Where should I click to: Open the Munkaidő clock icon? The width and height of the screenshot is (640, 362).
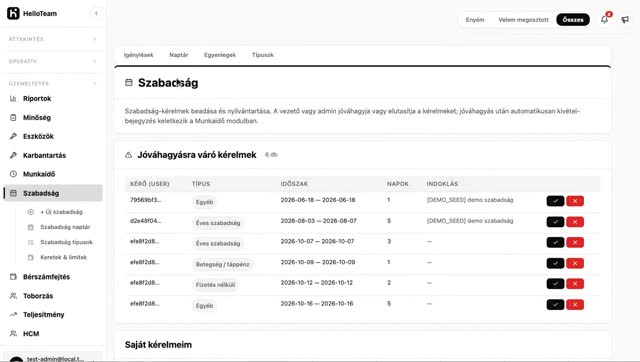pyautogui.click(x=13, y=174)
